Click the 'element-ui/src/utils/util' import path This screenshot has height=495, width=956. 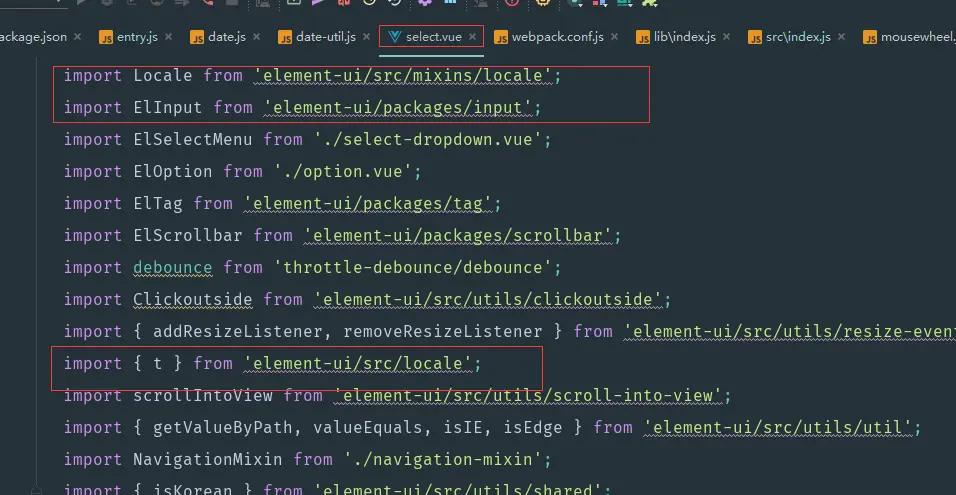tap(777, 428)
